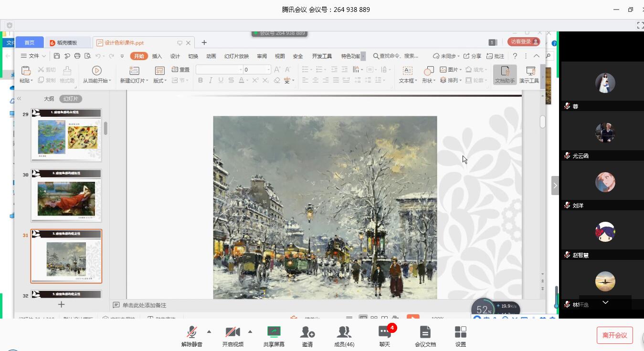The height and width of the screenshot is (351, 644).
Task: Open the 幻灯片放映 slideshow tab
Action: pos(236,56)
